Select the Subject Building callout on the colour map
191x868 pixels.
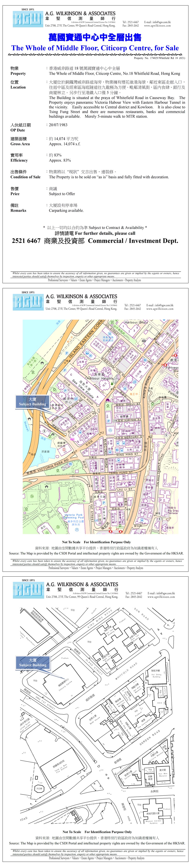coord(32,402)
